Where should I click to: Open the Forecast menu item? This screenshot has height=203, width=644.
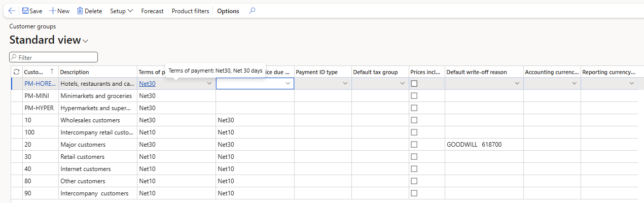pos(152,11)
